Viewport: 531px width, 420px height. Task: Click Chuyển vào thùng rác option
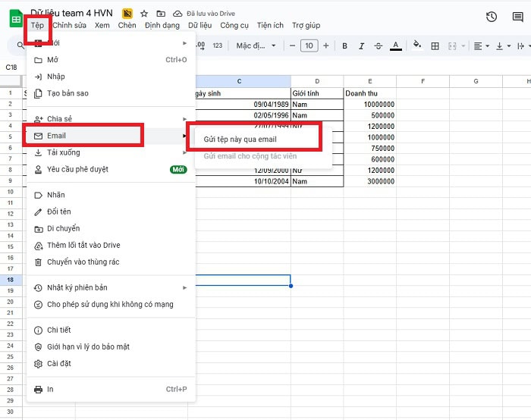click(x=83, y=262)
